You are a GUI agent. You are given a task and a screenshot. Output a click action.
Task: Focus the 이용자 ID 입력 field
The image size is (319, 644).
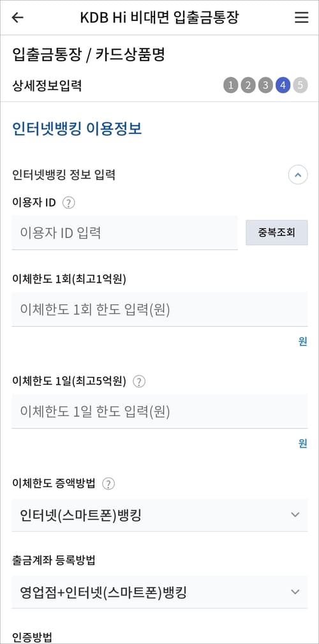pos(124,233)
